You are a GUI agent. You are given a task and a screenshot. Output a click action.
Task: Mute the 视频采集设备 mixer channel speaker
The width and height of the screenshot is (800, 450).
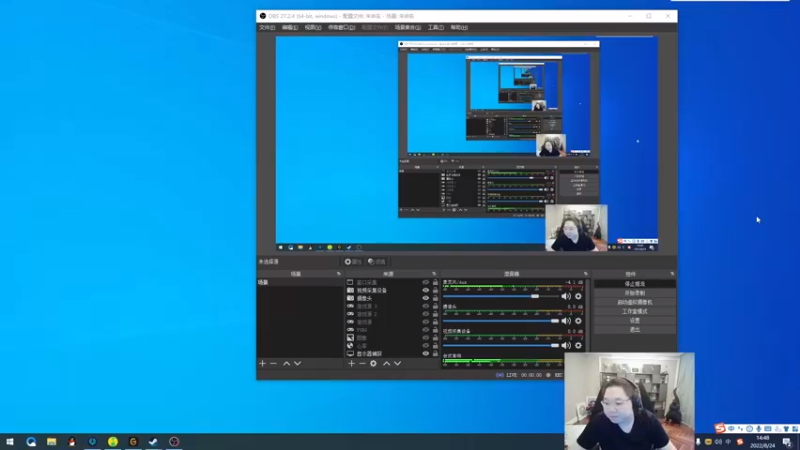click(x=566, y=345)
